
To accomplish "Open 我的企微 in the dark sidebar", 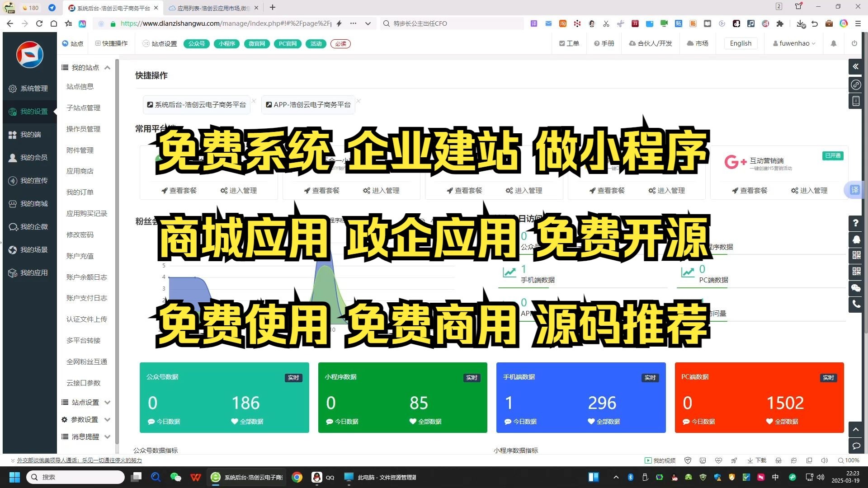I will (29, 227).
